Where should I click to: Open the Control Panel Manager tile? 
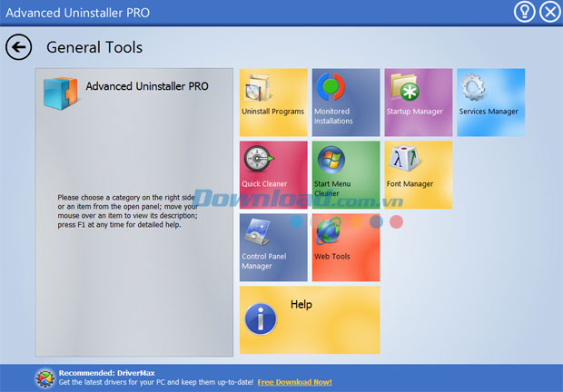[273, 248]
